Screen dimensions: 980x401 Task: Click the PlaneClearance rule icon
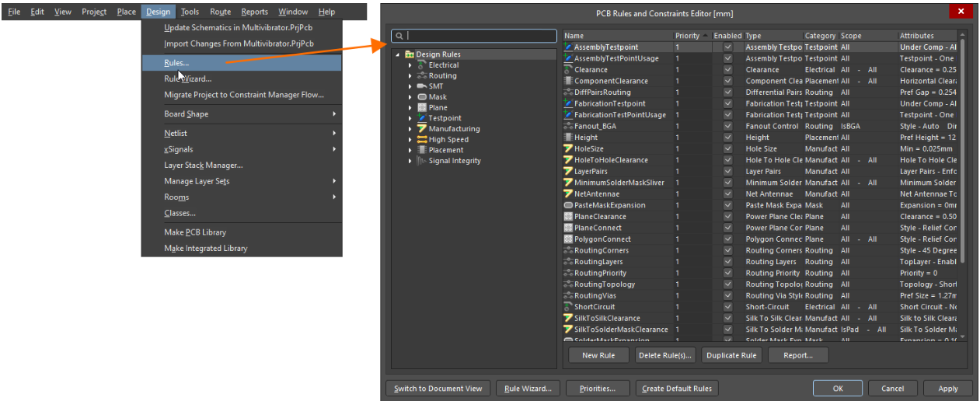[x=568, y=217]
